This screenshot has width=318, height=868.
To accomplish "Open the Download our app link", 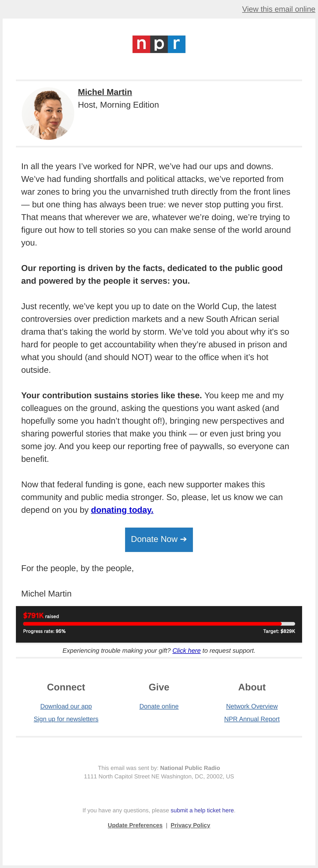I will point(66,706).
